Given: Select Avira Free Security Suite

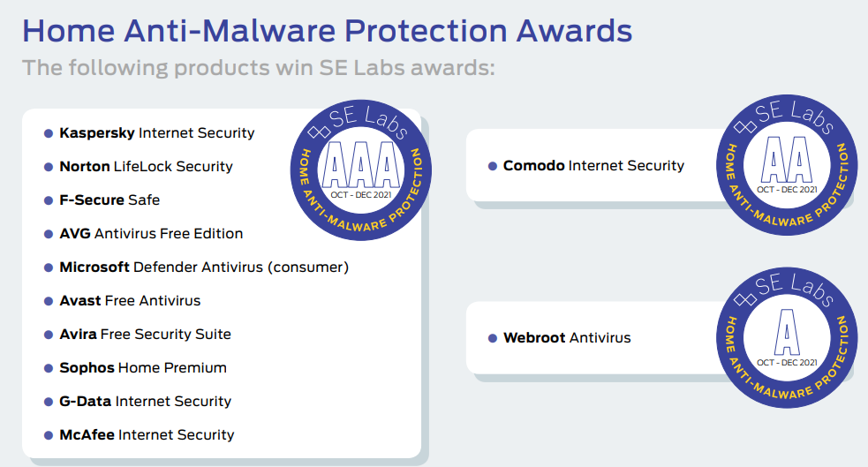Looking at the screenshot, I should tap(145, 335).
